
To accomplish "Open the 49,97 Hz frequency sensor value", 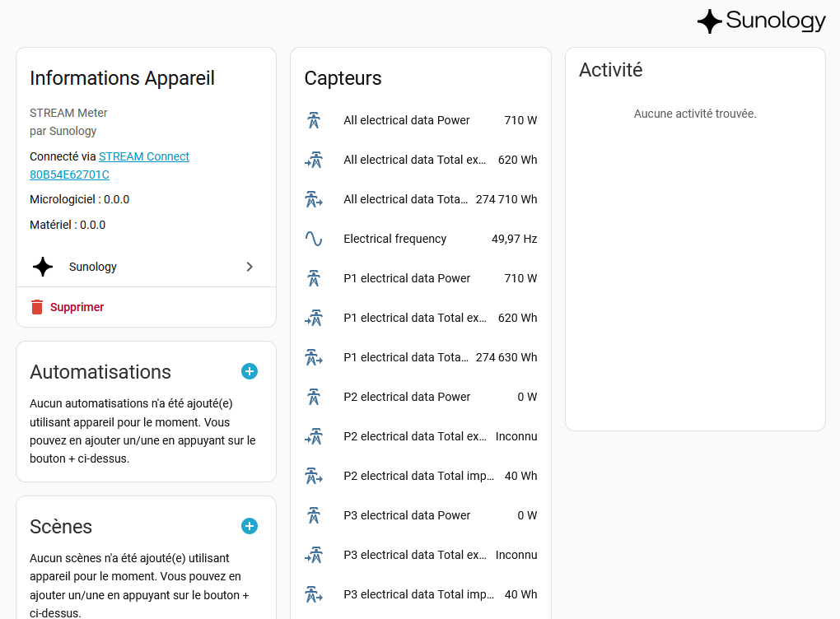I will 514,239.
